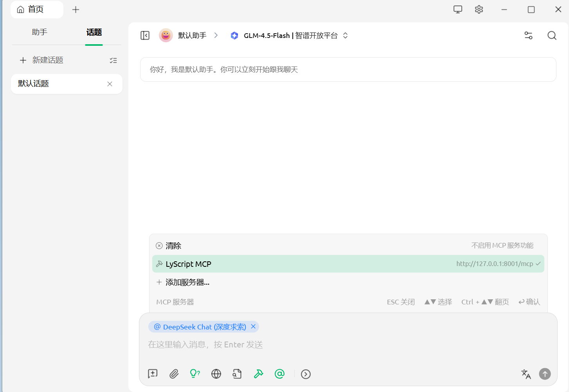Click the ESC 关闭 hint
This screenshot has height=392, width=569.
pos(401,302)
